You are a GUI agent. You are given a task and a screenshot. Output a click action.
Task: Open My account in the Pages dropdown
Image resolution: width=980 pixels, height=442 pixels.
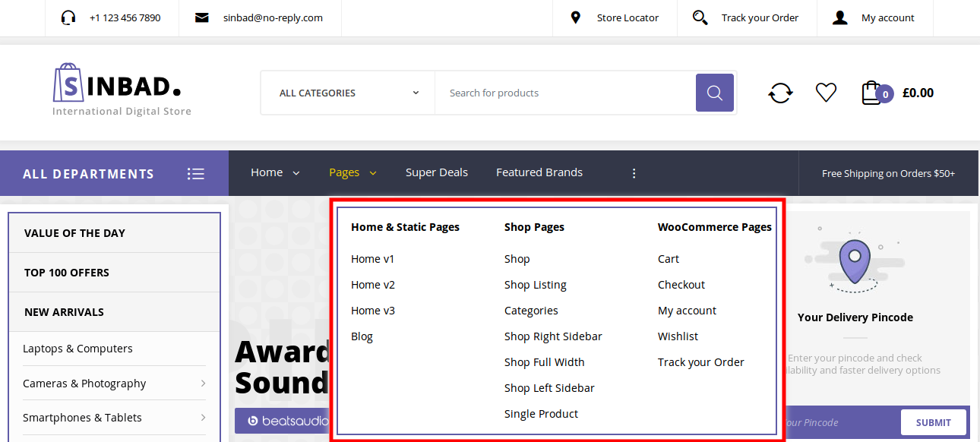688,311
